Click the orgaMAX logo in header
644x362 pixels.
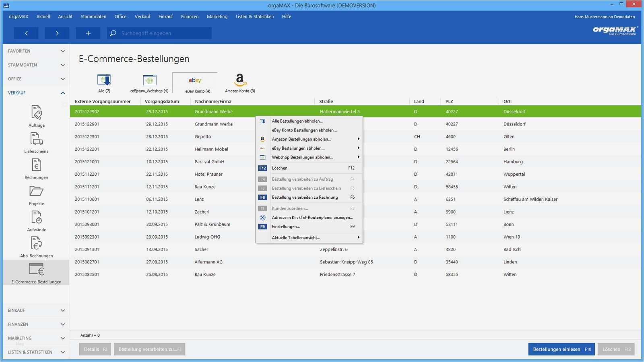tap(615, 31)
